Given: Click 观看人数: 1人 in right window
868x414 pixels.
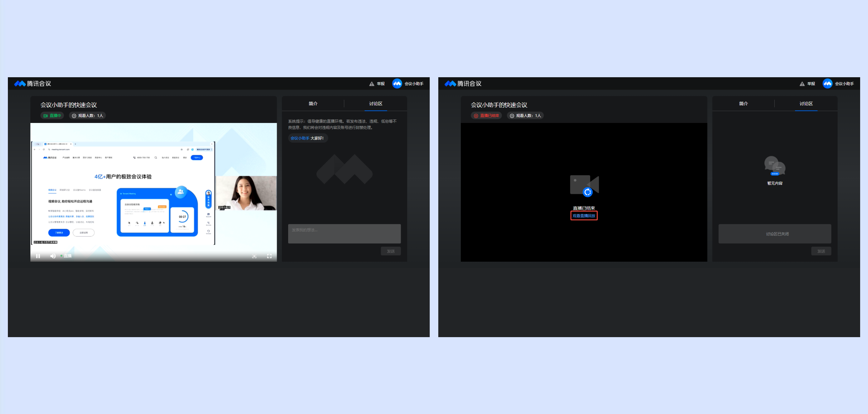Looking at the screenshot, I should [x=525, y=115].
